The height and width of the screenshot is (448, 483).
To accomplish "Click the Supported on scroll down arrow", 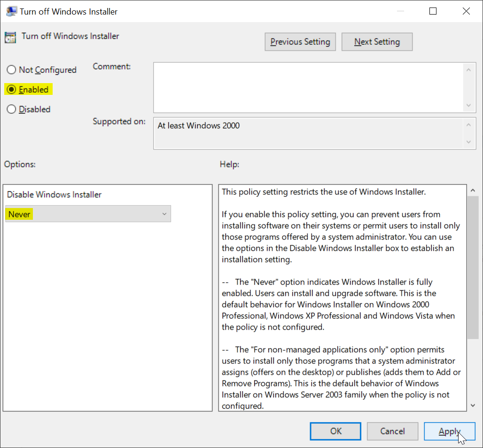I will pyautogui.click(x=468, y=142).
